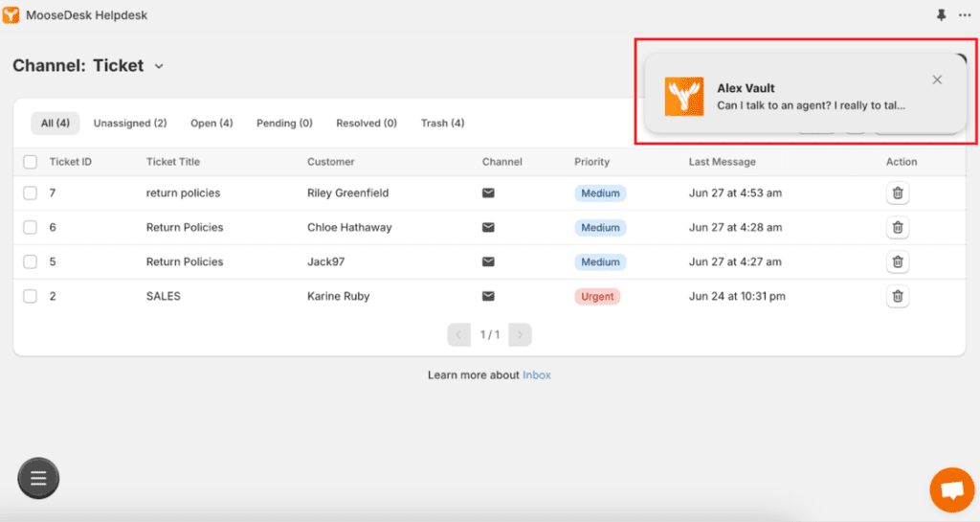Expand the Channel: Ticket dropdown
Screen dimensions: 980x522
[159, 66]
